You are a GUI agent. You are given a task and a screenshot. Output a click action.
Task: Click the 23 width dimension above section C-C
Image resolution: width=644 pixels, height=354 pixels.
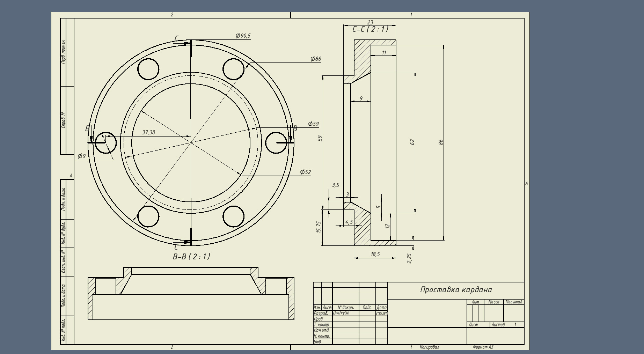pyautogui.click(x=370, y=22)
